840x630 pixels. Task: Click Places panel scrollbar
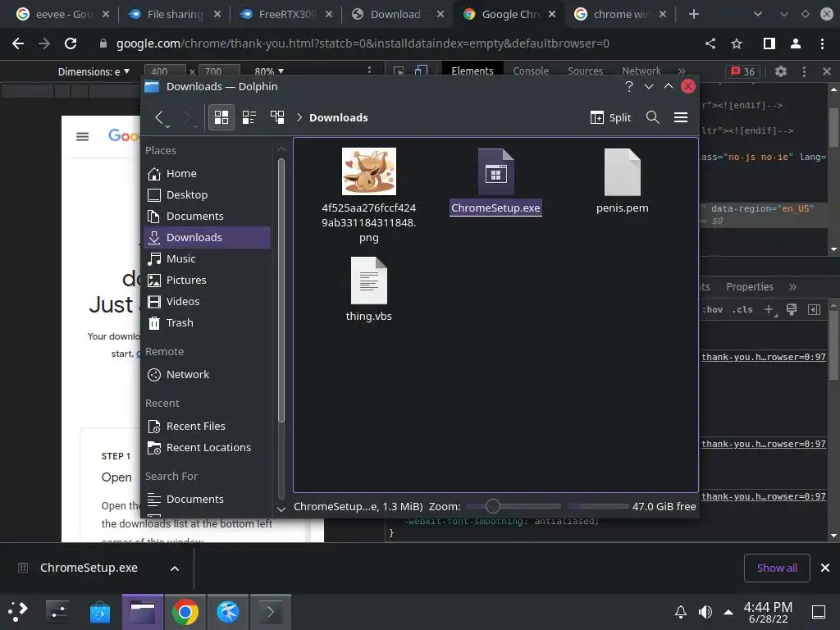tap(281, 290)
